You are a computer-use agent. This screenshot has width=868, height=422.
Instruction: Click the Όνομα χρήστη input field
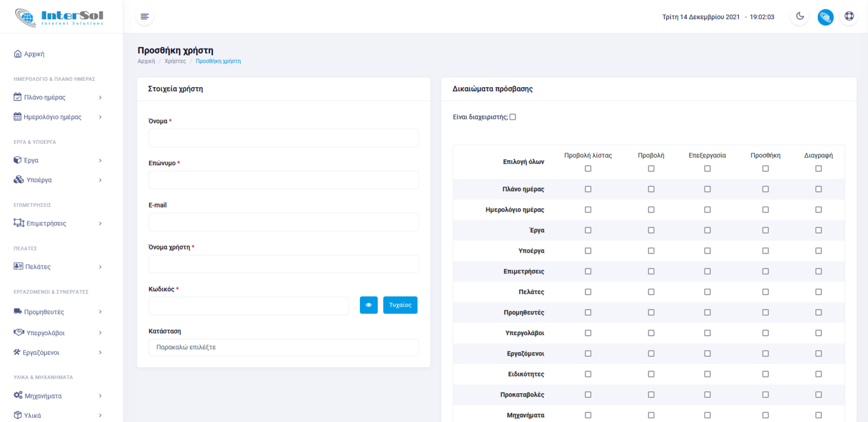point(284,264)
